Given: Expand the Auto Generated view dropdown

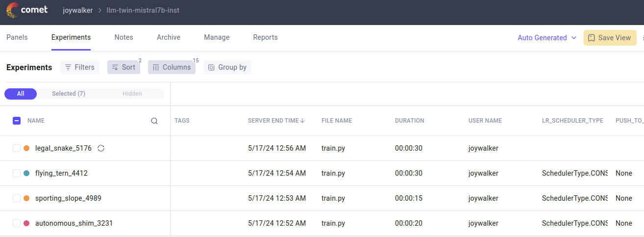Looking at the screenshot, I should pos(547,38).
